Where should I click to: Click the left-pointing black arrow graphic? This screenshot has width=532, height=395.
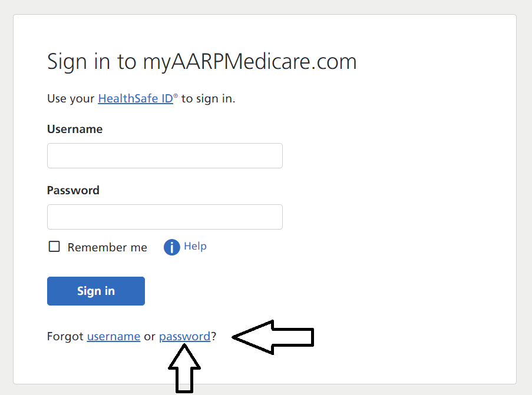(x=273, y=337)
